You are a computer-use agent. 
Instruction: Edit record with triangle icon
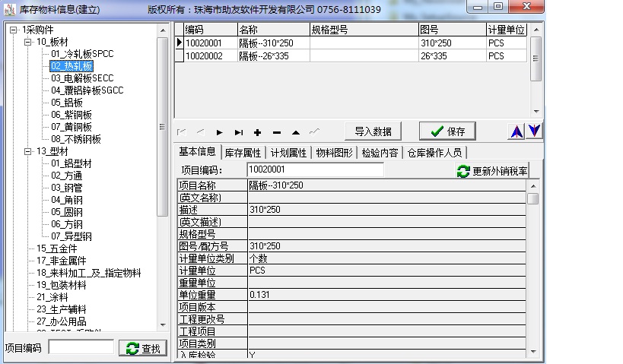296,132
